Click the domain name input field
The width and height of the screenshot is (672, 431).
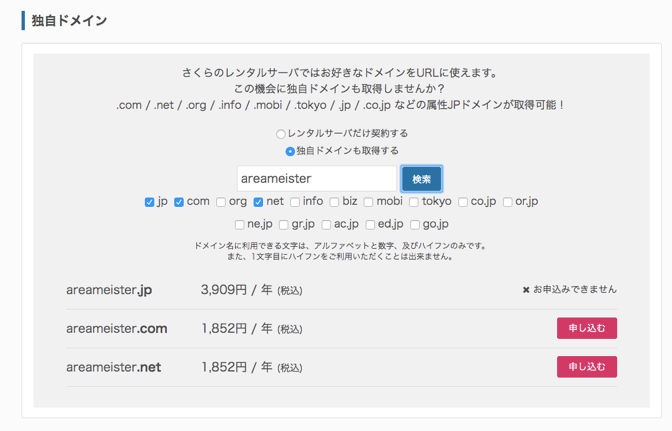pyautogui.click(x=317, y=179)
